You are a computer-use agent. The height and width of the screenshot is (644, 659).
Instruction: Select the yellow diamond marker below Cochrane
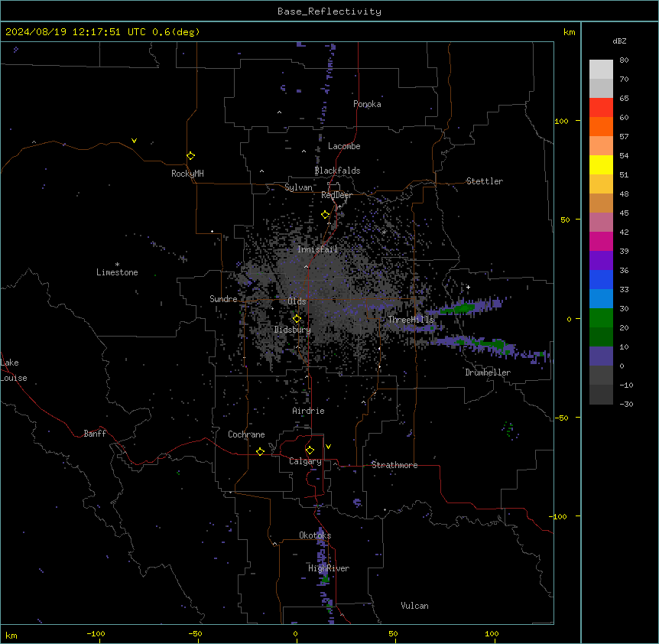point(260,451)
